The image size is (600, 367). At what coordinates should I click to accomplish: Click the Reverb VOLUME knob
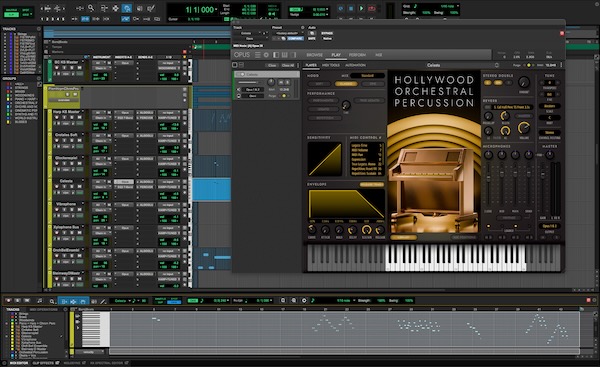[x=524, y=128]
